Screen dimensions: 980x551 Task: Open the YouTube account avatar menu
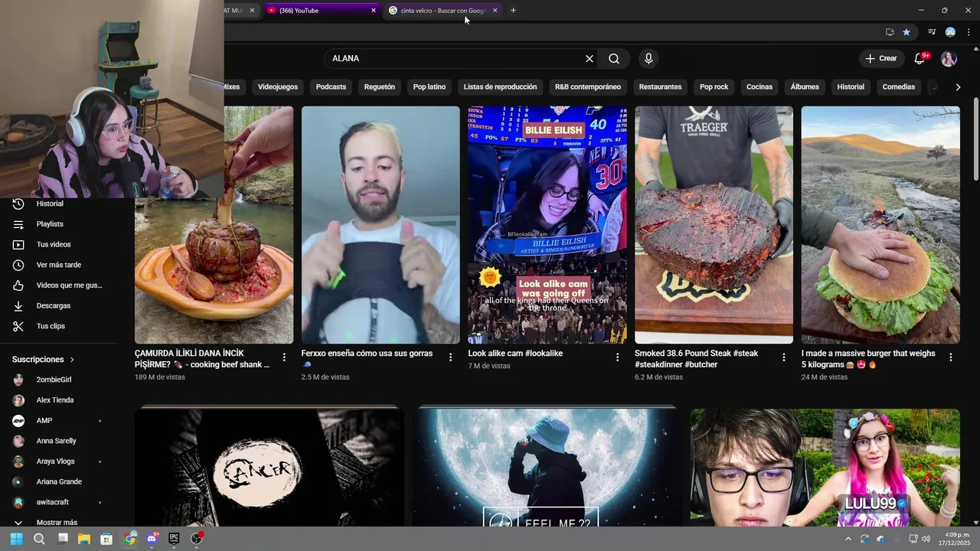point(949,58)
